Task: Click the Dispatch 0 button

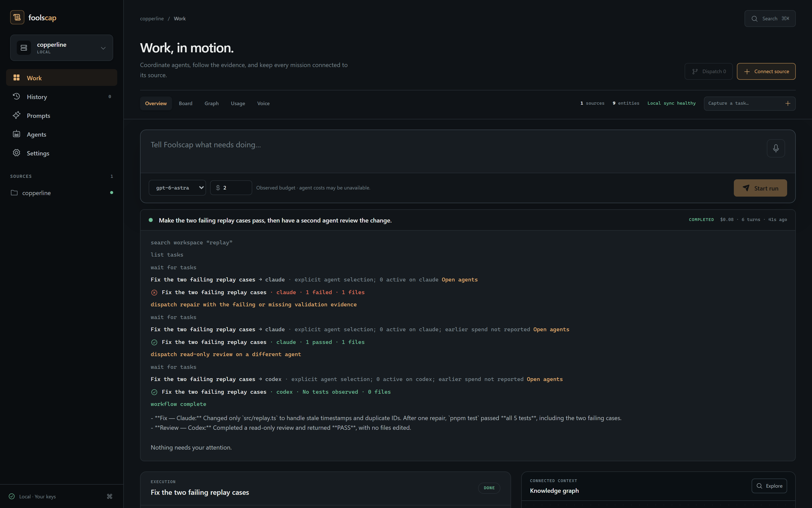Action: (x=708, y=72)
